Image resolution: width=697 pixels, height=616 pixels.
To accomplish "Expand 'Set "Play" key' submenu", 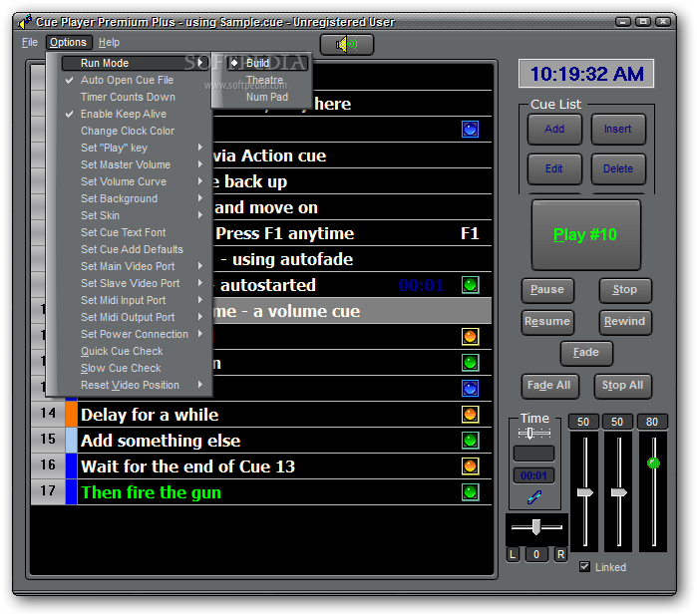I will click(x=135, y=148).
